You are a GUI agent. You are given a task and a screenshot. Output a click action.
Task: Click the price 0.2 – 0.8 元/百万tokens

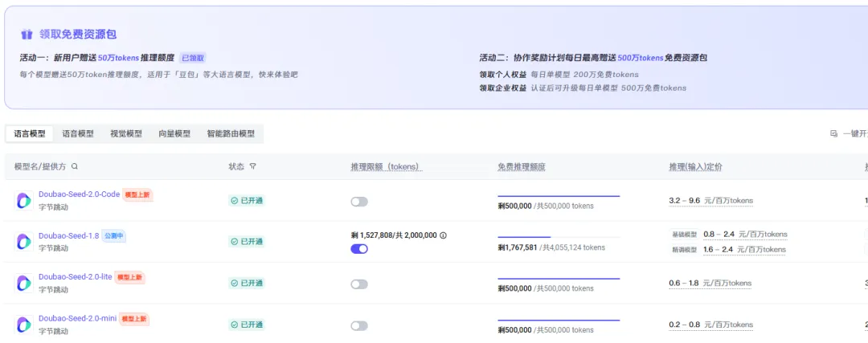pos(710,325)
